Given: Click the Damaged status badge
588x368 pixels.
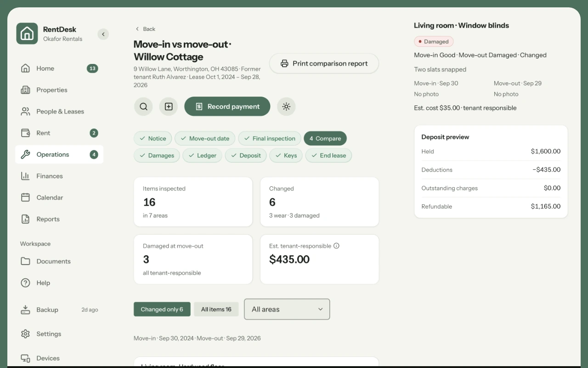Looking at the screenshot, I should pos(434,41).
